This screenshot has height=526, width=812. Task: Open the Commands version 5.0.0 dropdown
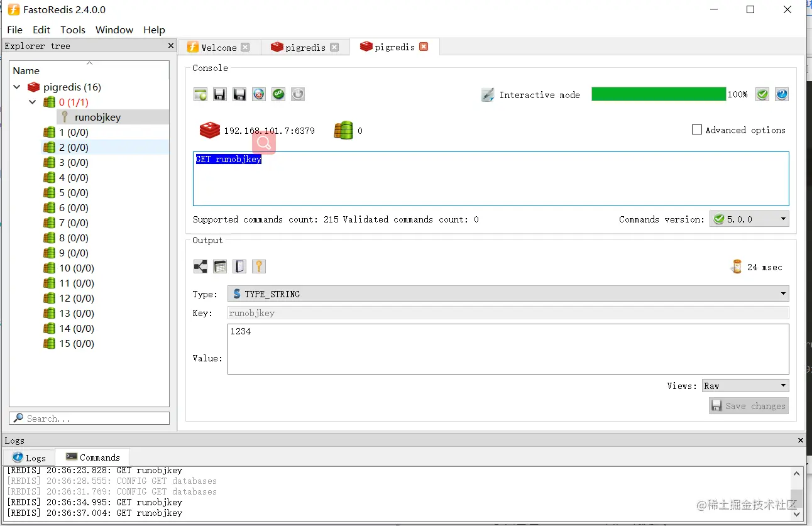pyautogui.click(x=749, y=219)
